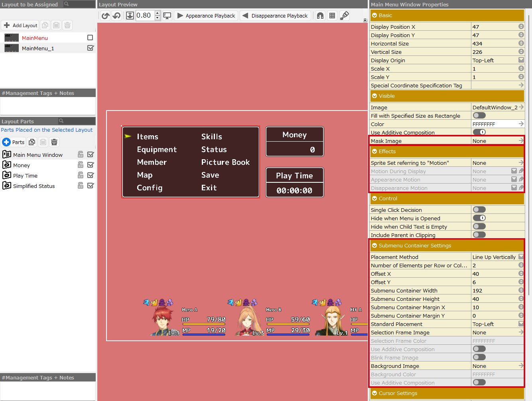Delete selected part with the trash icon
The width and height of the screenshot is (532, 401).
coord(54,142)
